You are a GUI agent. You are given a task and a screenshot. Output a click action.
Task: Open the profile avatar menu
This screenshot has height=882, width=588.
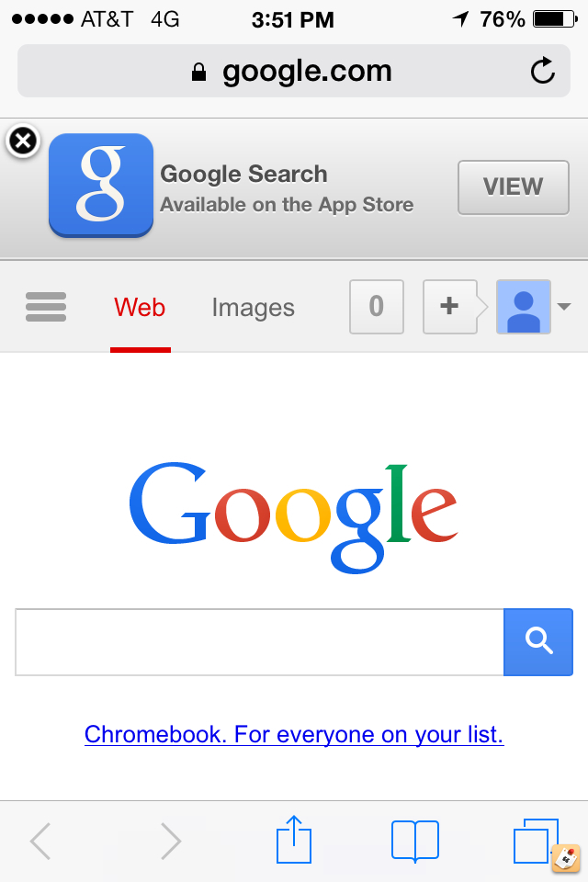pyautogui.click(x=524, y=307)
